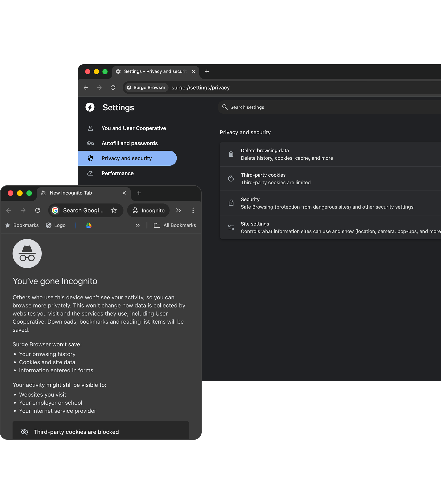This screenshot has height=504, width=441.
Task: Click the Privacy and security page heading
Action: point(245,132)
